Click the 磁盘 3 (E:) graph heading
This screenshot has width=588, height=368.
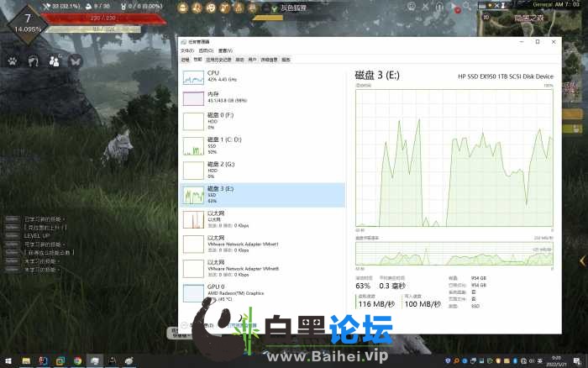tap(377, 75)
